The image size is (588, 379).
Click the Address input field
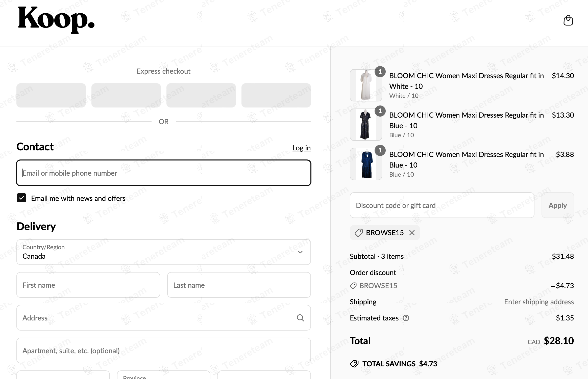click(164, 318)
